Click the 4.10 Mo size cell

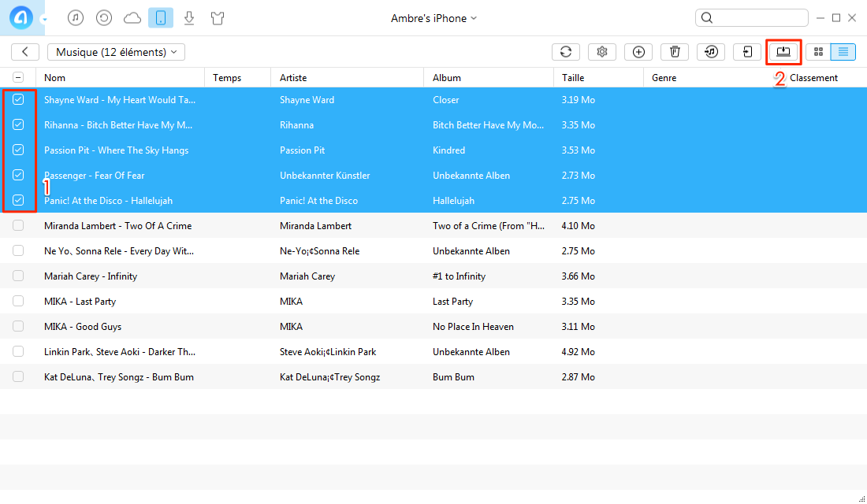(x=579, y=226)
